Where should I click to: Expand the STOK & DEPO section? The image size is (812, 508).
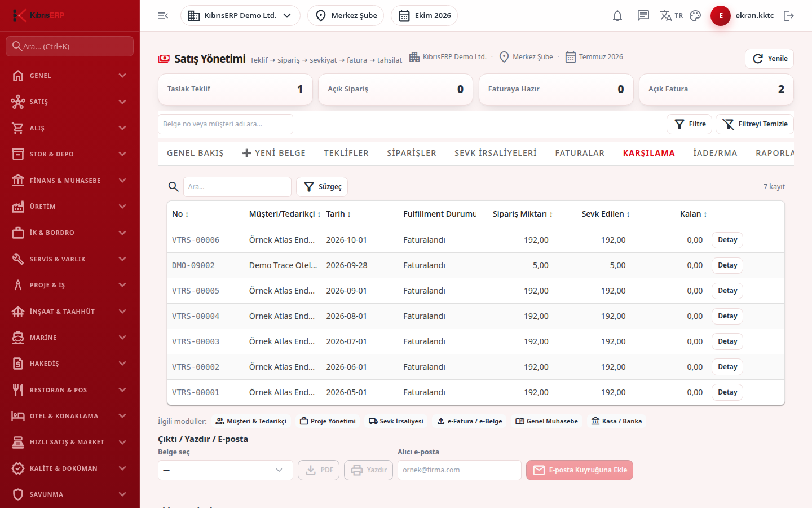pos(70,154)
